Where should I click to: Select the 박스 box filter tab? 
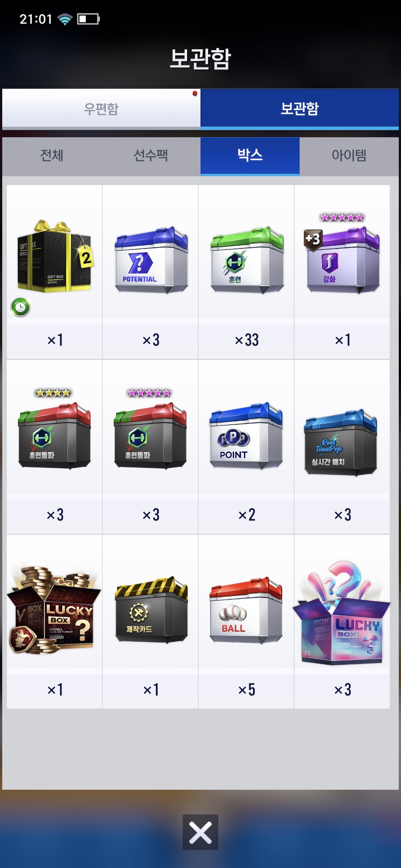tap(250, 156)
